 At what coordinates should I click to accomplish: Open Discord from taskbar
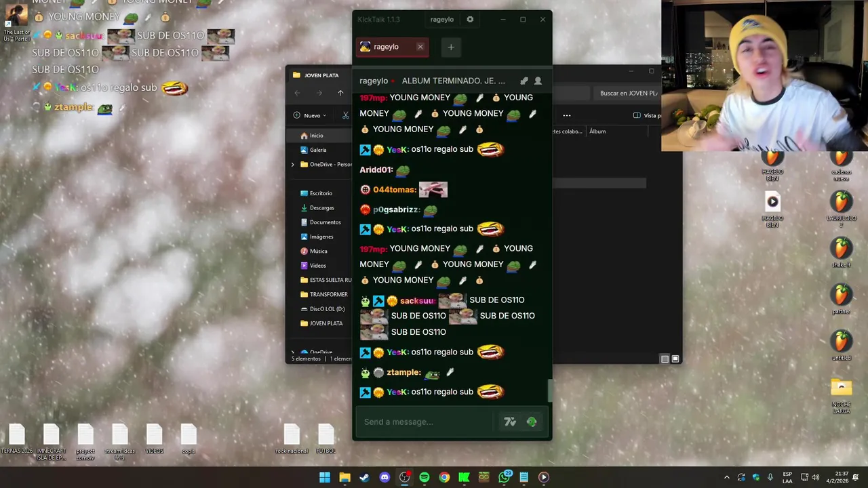click(x=384, y=477)
